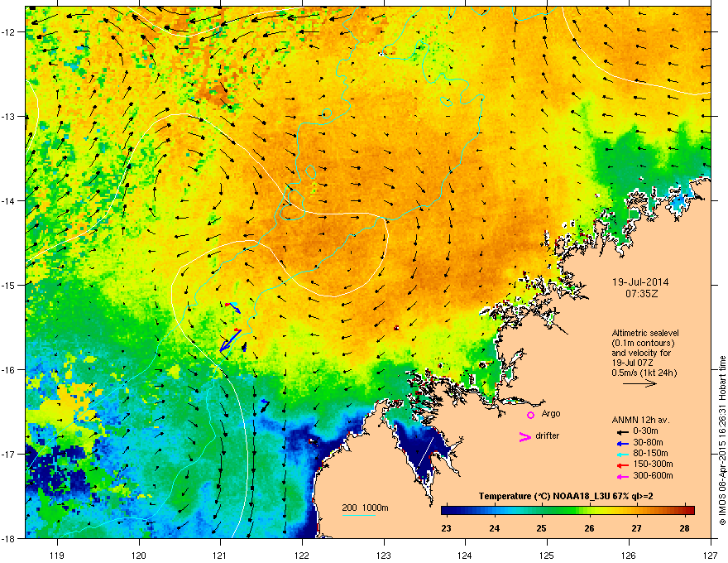
Task: Click latitude axis label -13
Action: pyautogui.click(x=9, y=116)
